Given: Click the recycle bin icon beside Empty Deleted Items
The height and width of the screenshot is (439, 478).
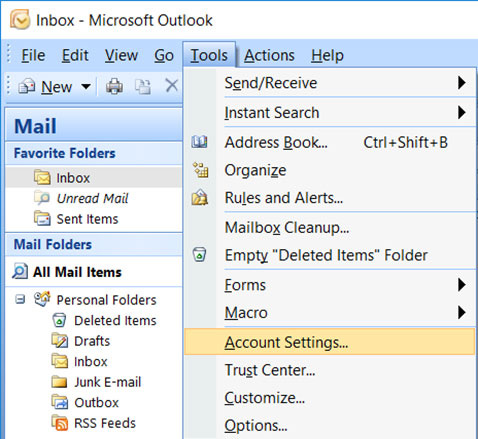Looking at the screenshot, I should 199,255.
